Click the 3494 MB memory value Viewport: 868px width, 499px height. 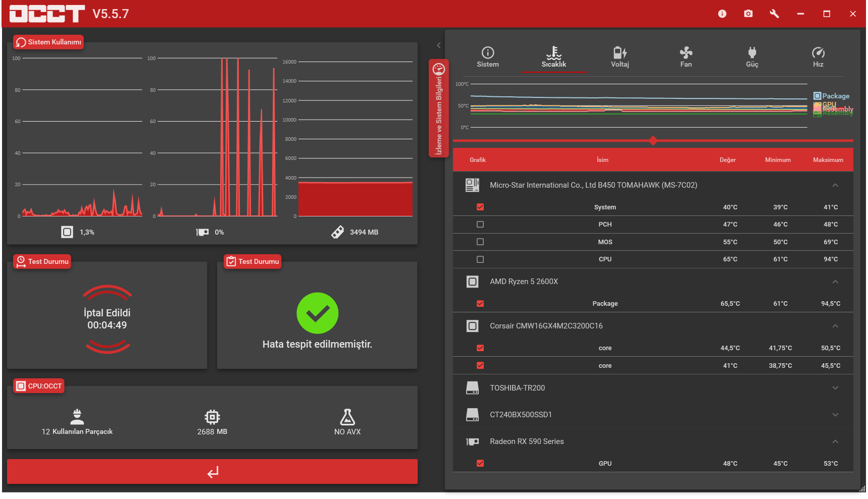364,232
